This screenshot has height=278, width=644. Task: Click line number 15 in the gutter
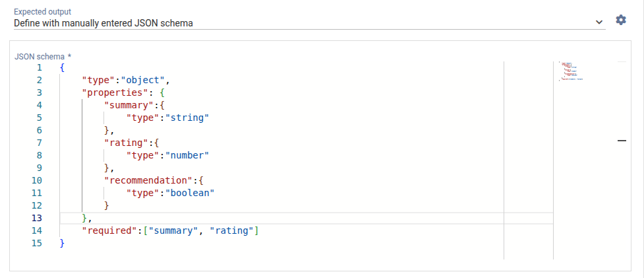(37, 243)
